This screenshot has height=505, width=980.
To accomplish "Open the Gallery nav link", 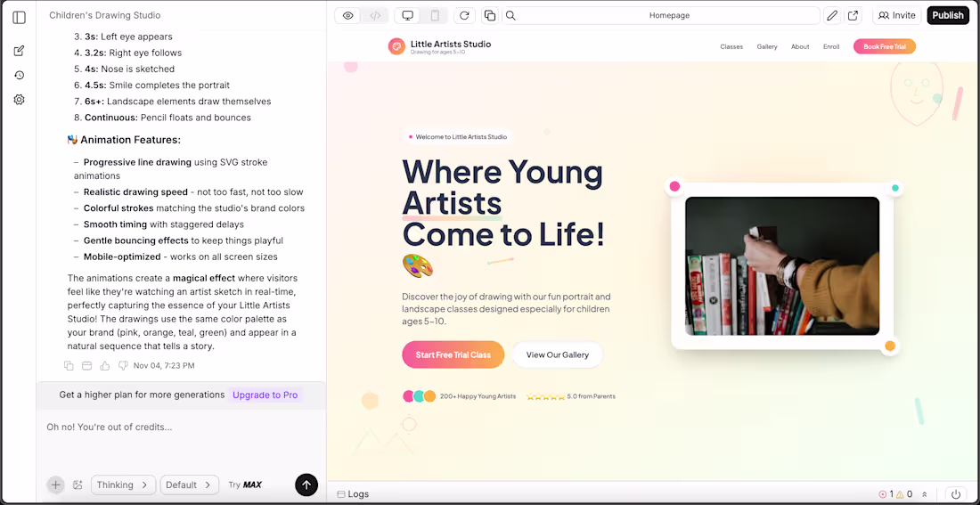I will [x=767, y=47].
